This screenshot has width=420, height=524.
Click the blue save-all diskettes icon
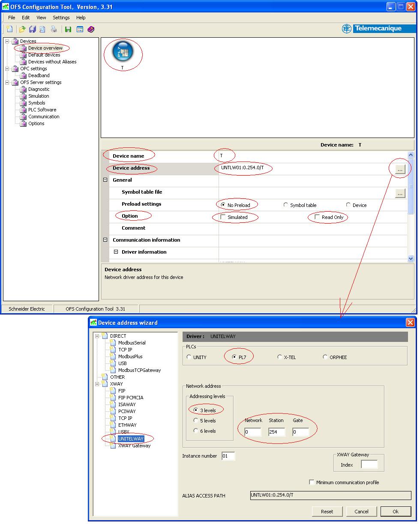pos(32,29)
